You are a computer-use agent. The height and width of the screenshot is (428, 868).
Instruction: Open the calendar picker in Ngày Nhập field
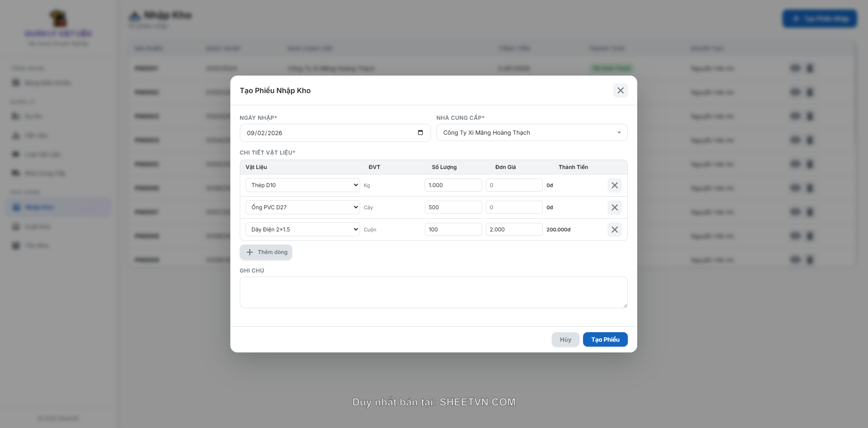420,133
